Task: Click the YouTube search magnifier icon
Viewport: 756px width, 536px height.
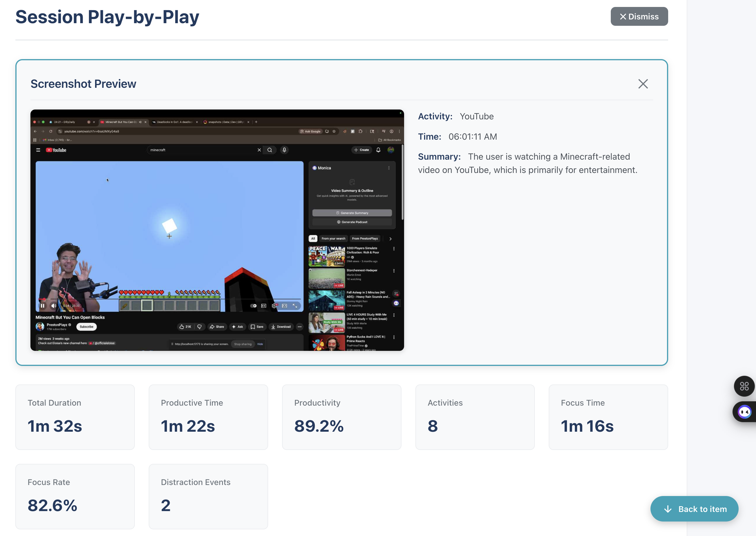Action: (x=270, y=150)
